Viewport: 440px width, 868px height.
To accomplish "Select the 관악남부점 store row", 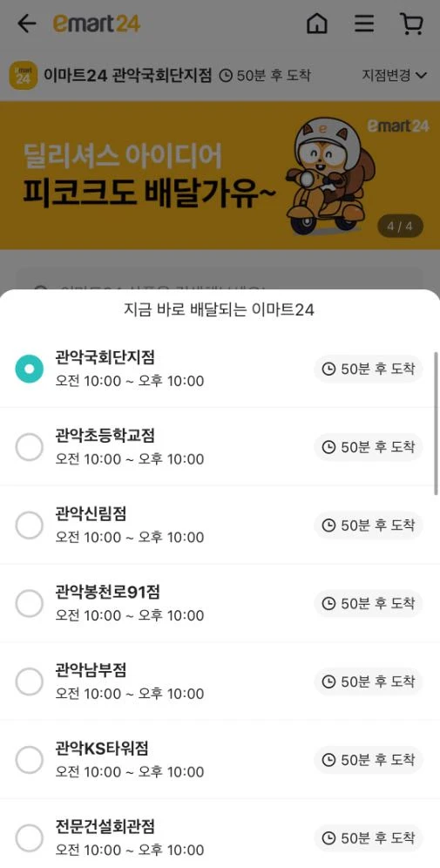I will pos(220,682).
